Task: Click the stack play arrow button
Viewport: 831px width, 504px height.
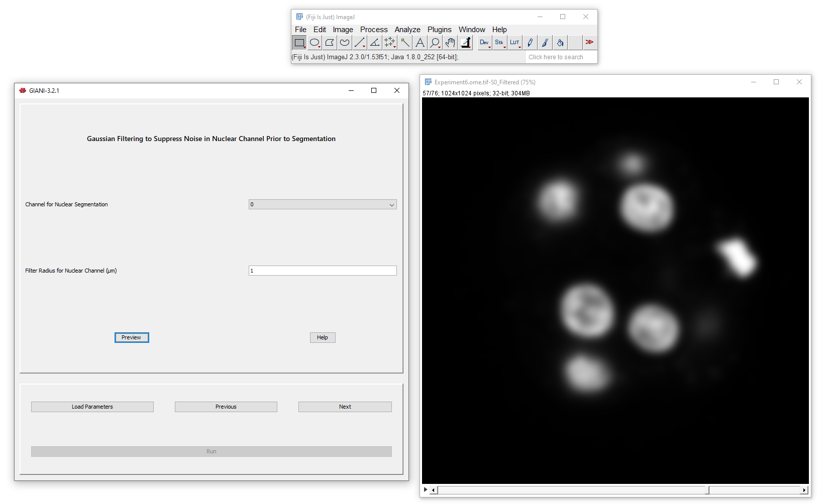Action: point(426,489)
